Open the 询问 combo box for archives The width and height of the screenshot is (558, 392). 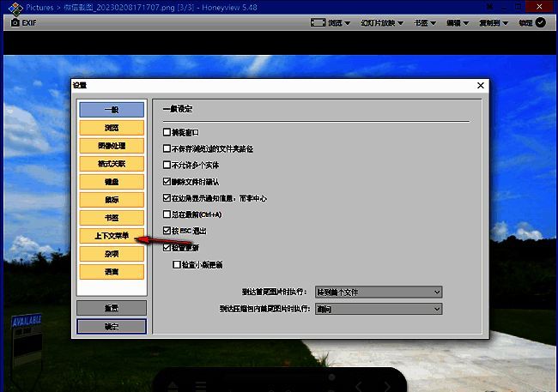pos(379,309)
